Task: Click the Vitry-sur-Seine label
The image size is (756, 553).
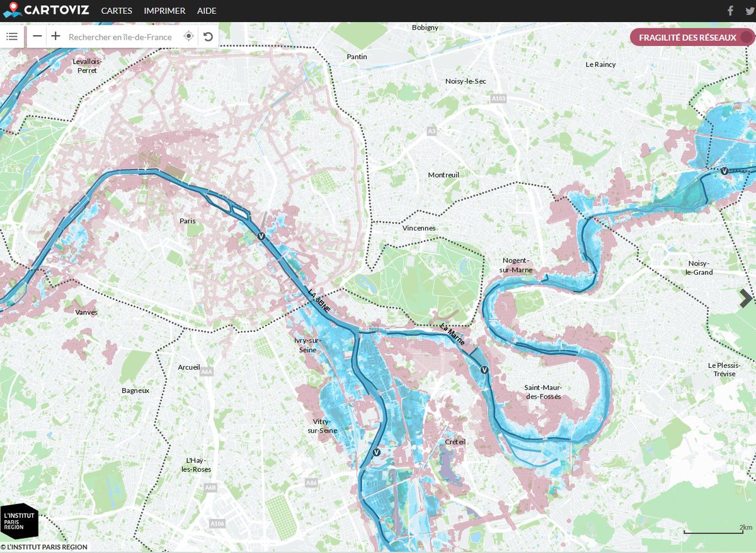Action: click(x=322, y=426)
